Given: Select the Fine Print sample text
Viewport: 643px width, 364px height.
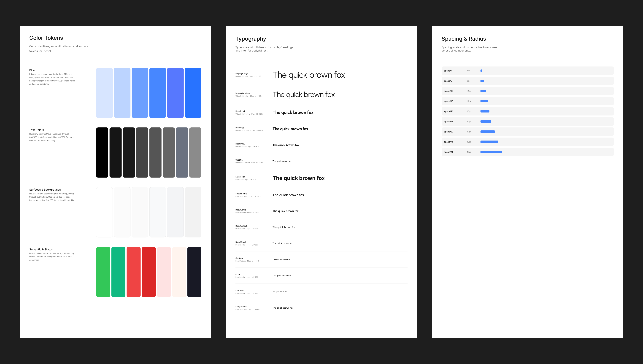Looking at the screenshot, I should 280,292.
